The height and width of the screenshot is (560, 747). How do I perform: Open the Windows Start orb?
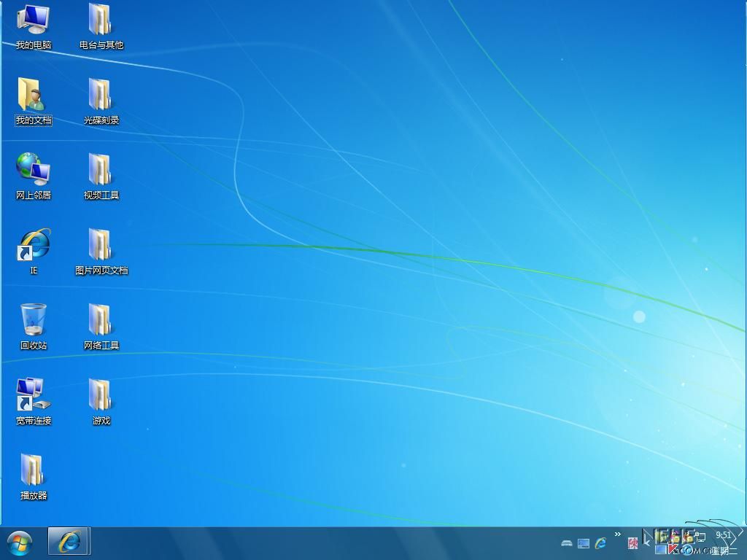(x=20, y=542)
